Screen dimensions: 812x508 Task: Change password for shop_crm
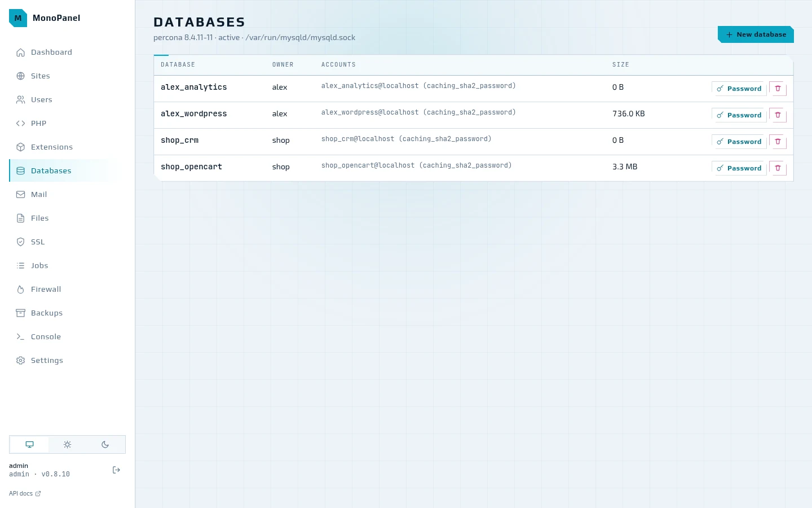[x=739, y=142]
